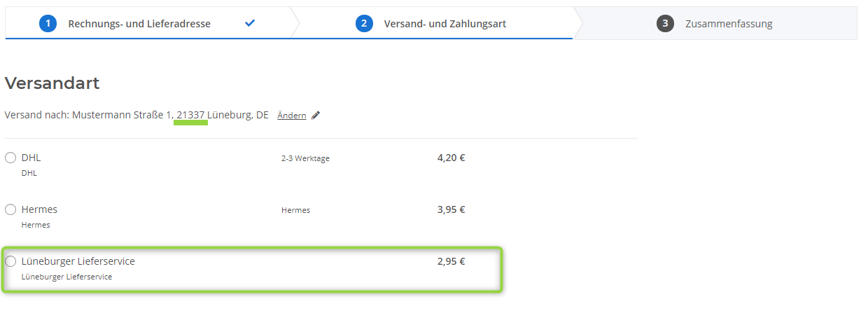The height and width of the screenshot is (318, 868).
Task: Click the 3,95 € Hermes price
Action: tap(451, 209)
